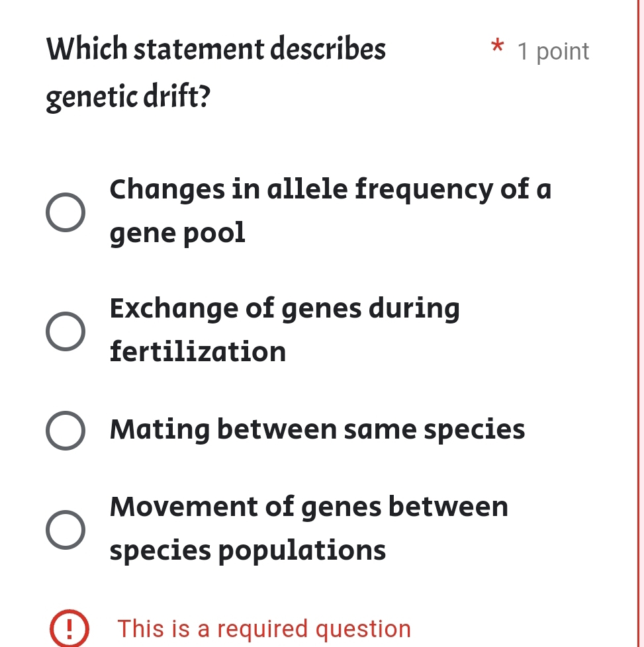Select the 'Changes in allele frequency' radio button

(66, 211)
